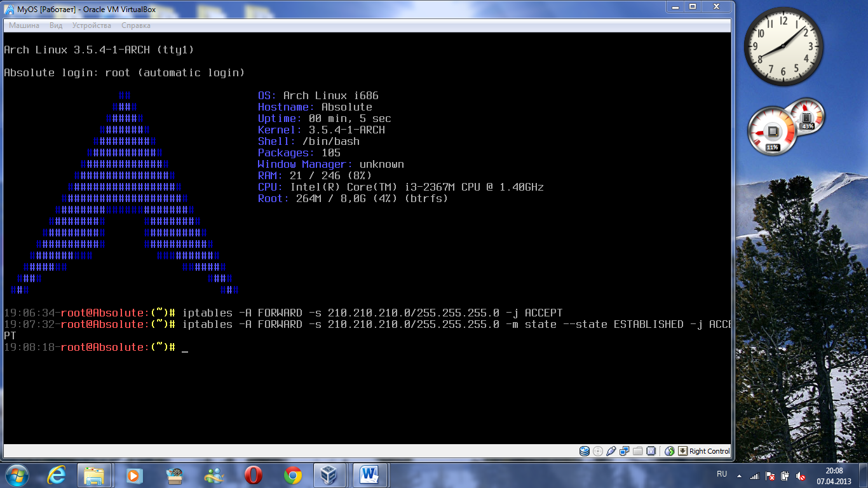Click the USB devices status icon

611,451
